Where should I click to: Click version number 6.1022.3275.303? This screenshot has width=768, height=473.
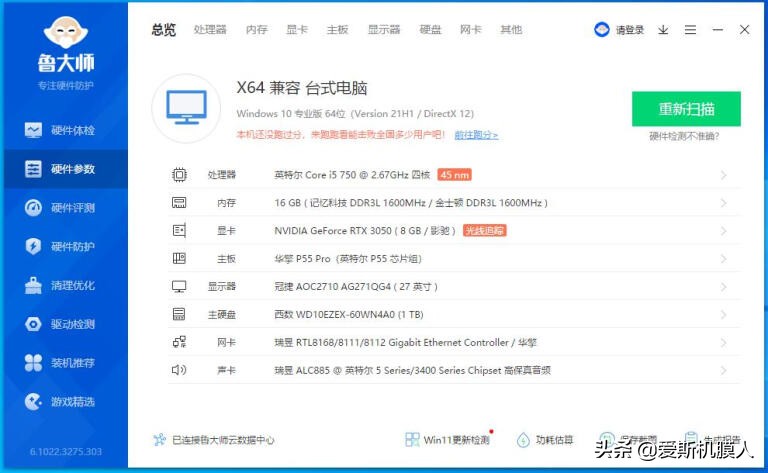pos(66,451)
